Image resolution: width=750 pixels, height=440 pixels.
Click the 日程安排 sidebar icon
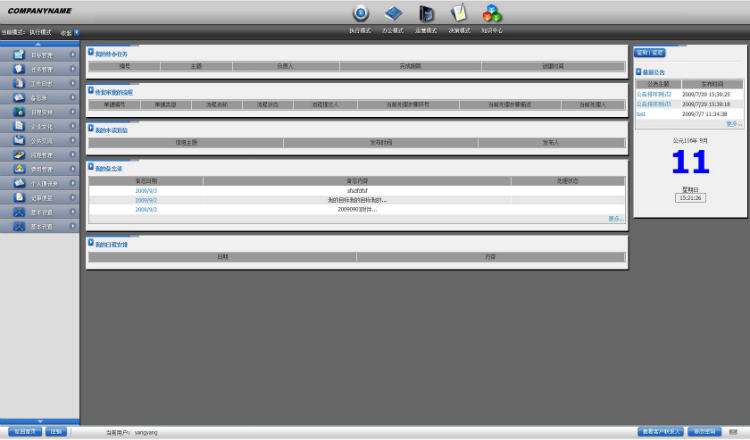pos(19,112)
